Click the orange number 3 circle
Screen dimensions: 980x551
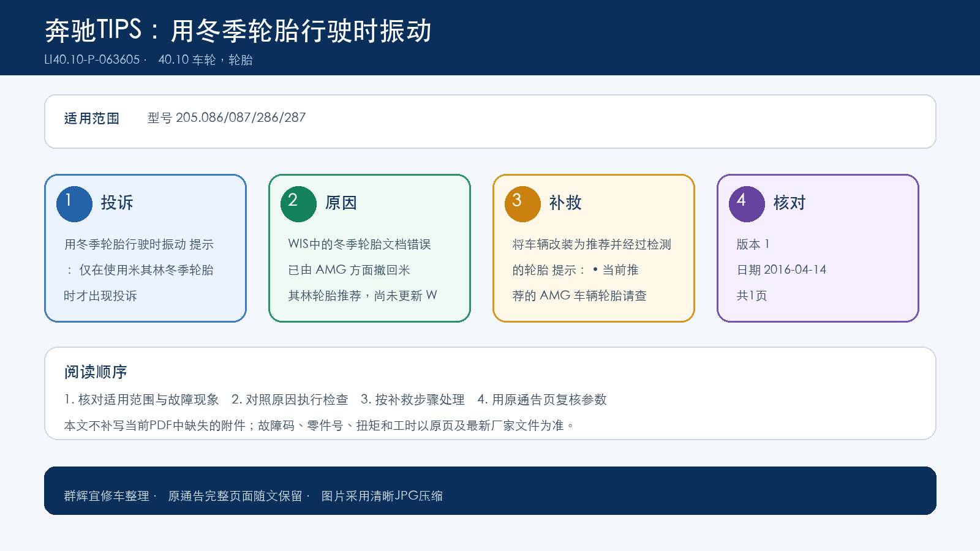(x=522, y=204)
